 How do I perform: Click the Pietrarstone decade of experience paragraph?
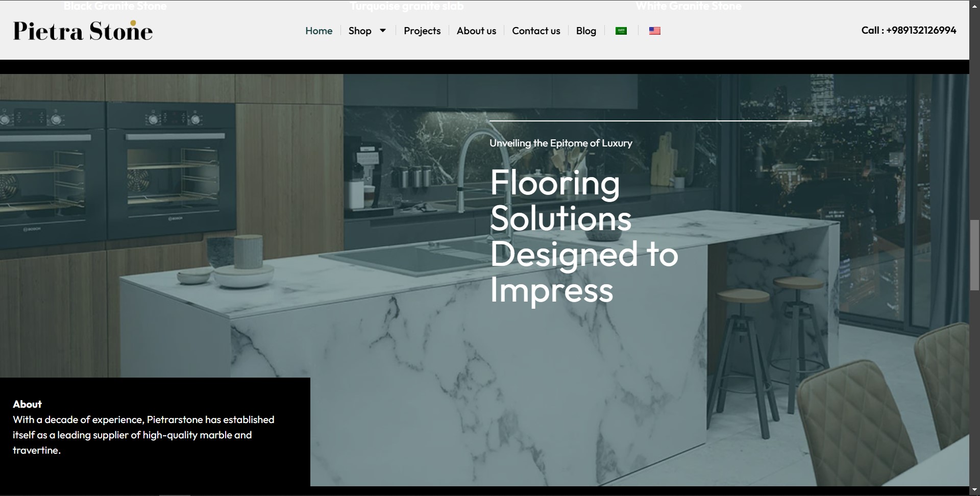coord(143,435)
